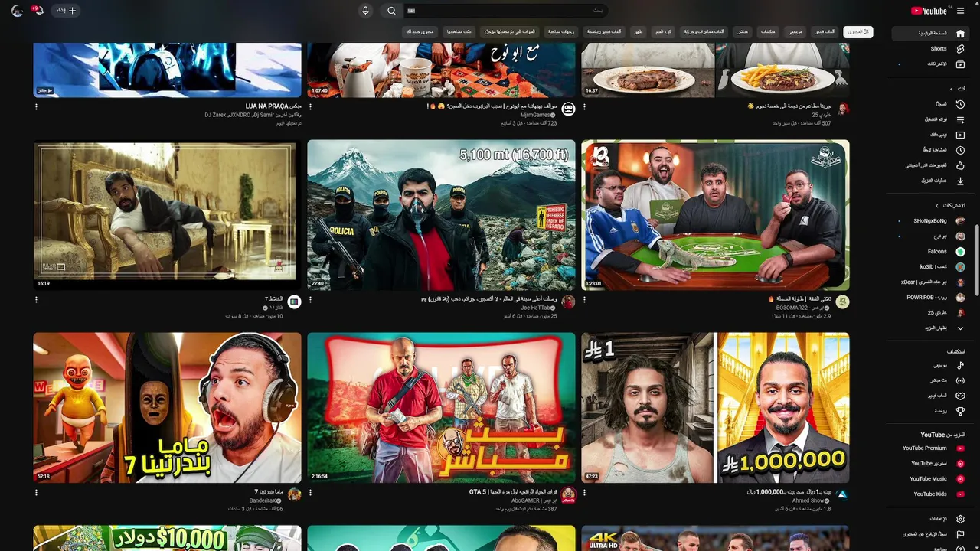Select the Live filter chip
Image resolution: width=980 pixels, height=551 pixels.
[742, 32]
